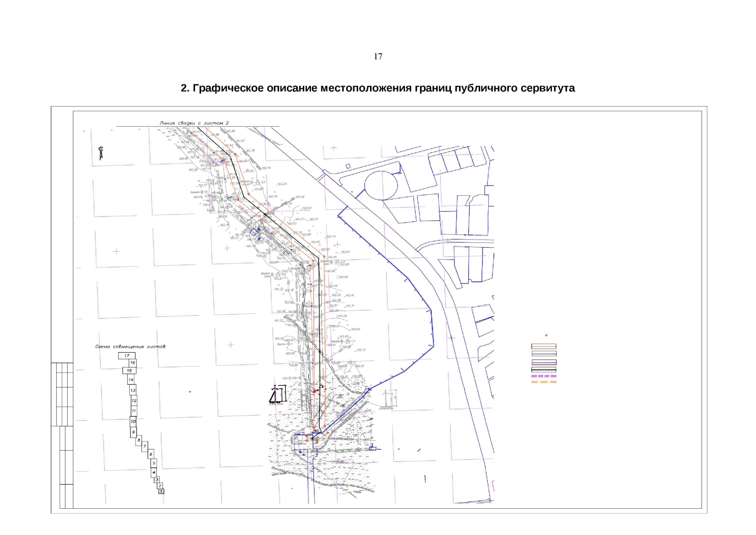
Task: Select sheet 10 in the layout scheme
Action: pos(133,421)
